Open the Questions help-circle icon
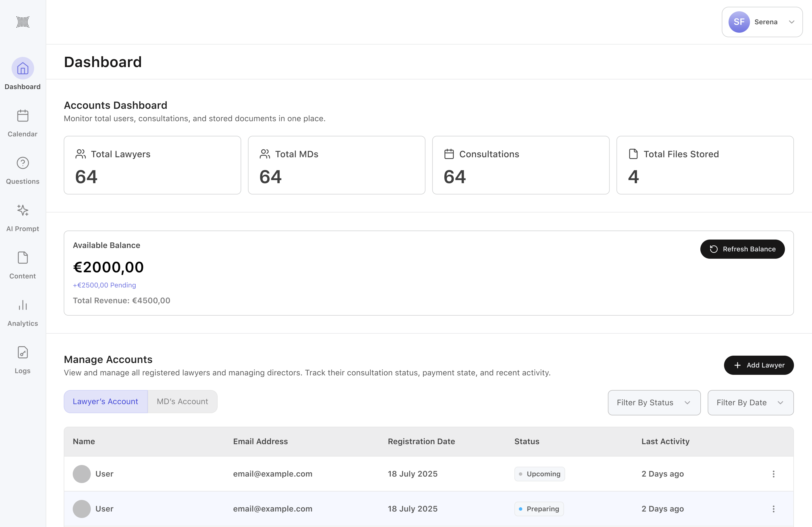The height and width of the screenshot is (527, 812). point(23,163)
